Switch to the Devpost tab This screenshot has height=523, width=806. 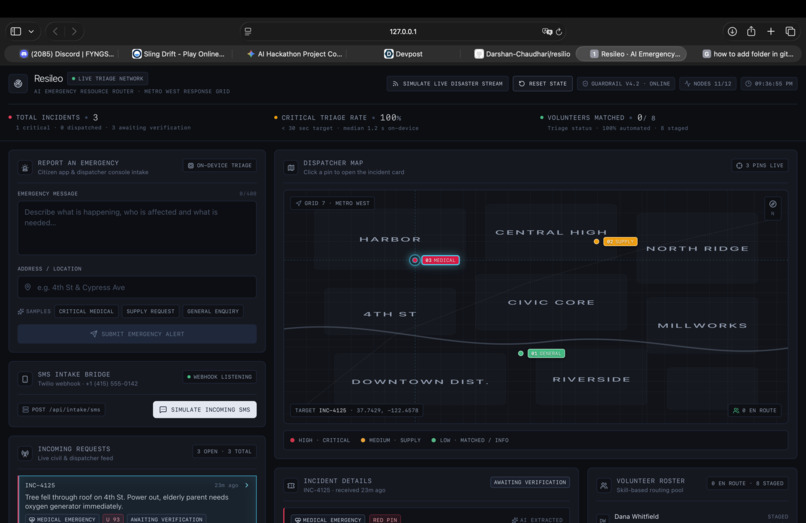coord(404,53)
